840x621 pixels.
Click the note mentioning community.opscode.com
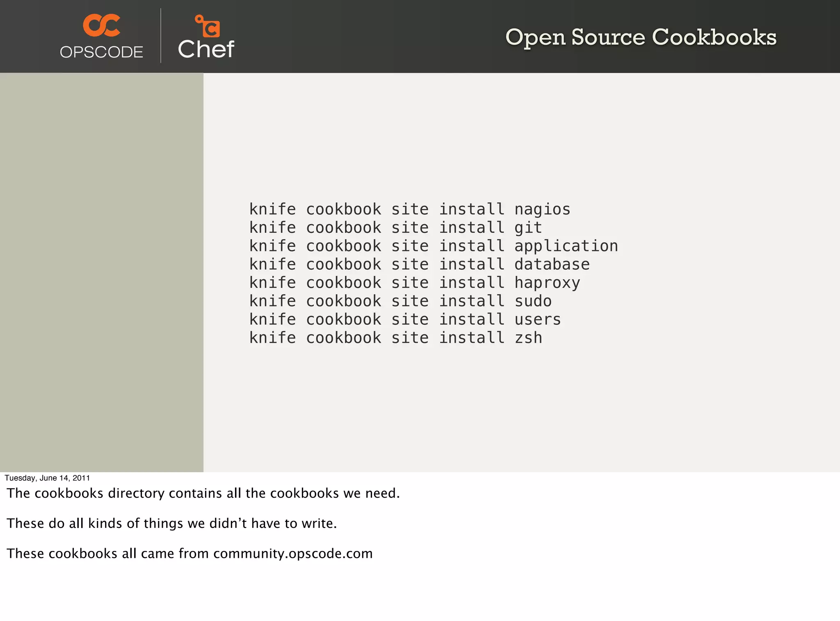[x=190, y=554]
